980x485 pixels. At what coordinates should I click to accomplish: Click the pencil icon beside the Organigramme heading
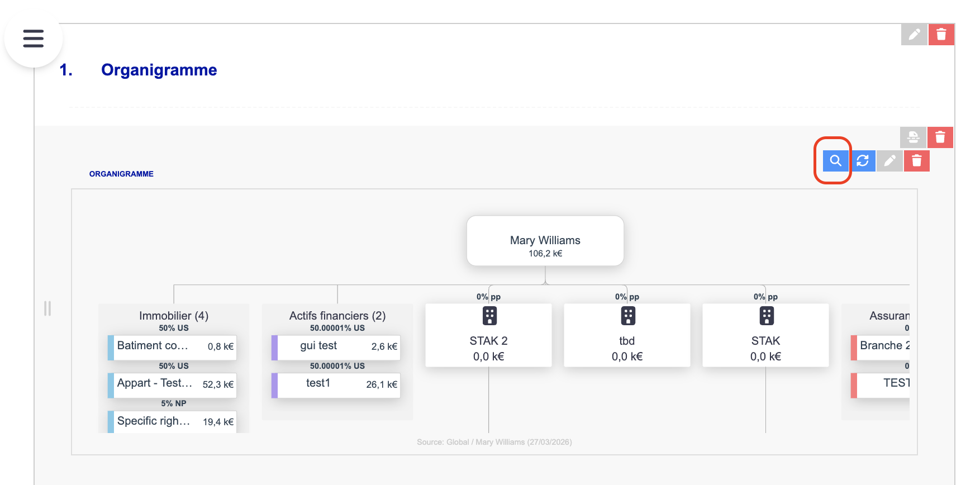point(914,35)
